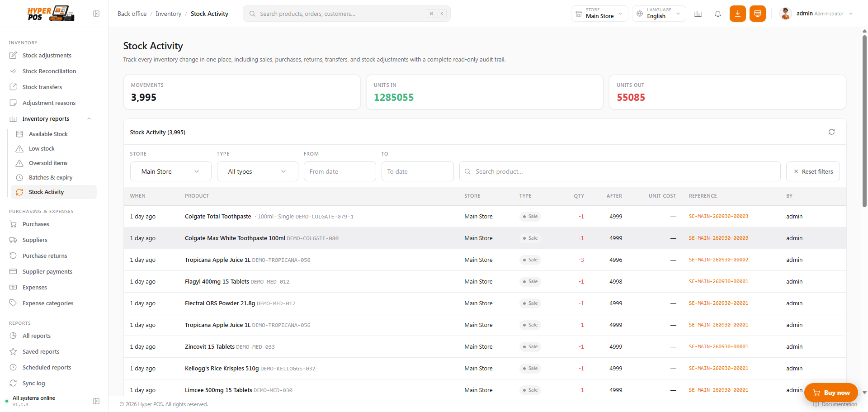
Task: Collapse the sidebar with the top panel icon
Action: [96, 14]
